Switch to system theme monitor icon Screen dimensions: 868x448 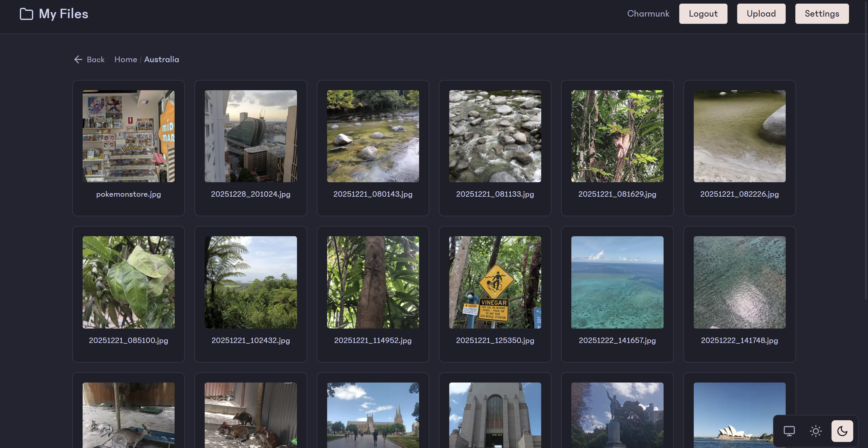(x=789, y=431)
